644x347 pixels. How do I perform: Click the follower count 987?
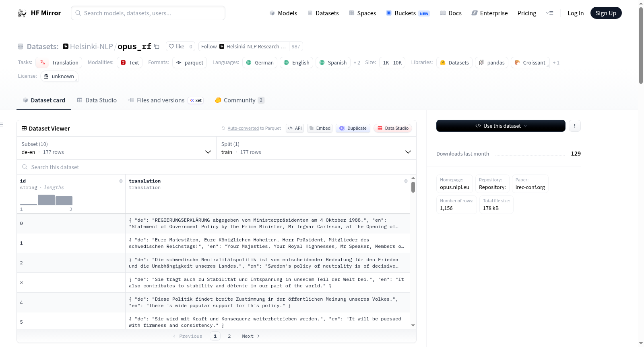[x=296, y=47]
